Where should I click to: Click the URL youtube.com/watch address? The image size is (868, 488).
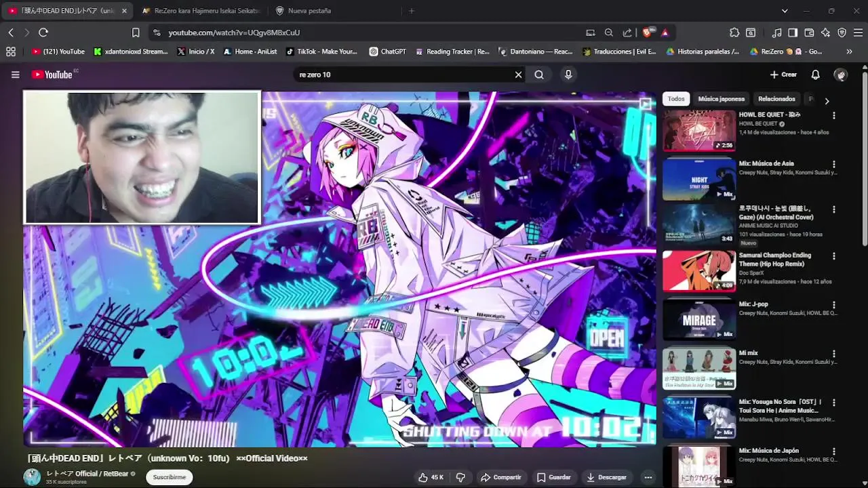pyautogui.click(x=234, y=33)
